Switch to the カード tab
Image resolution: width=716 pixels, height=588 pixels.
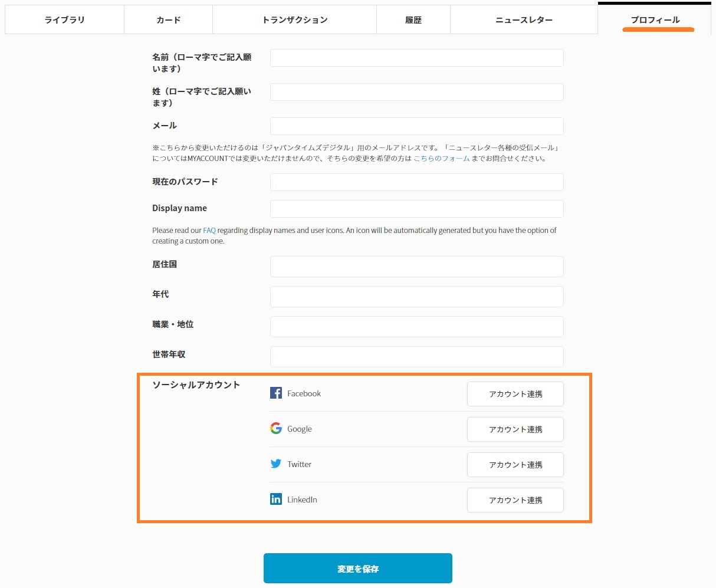click(x=169, y=19)
